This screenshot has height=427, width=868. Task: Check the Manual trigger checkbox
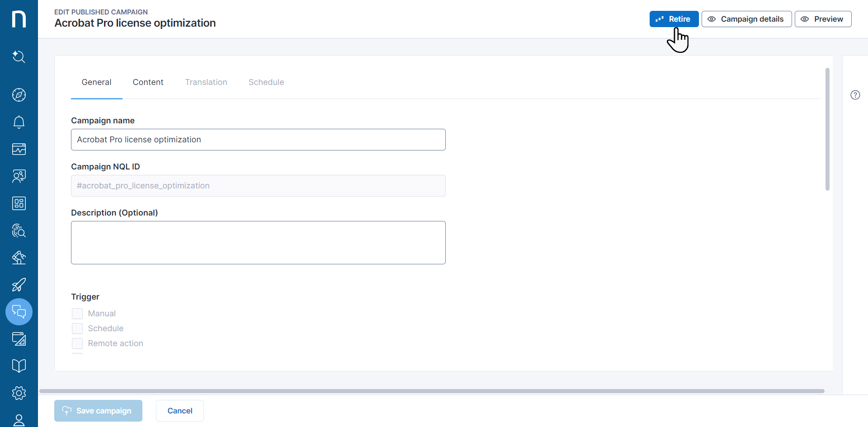[x=77, y=314]
